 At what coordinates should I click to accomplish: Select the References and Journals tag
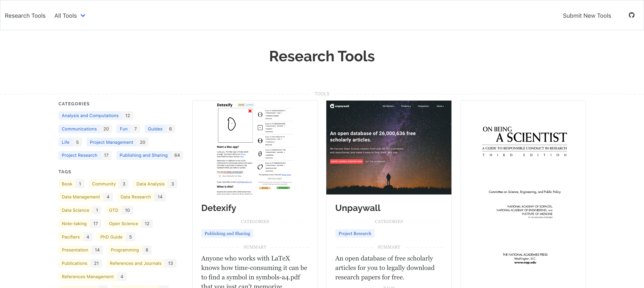tap(136, 263)
